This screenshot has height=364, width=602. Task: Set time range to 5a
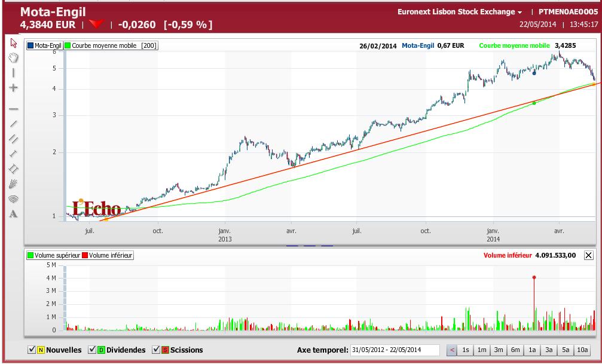pyautogui.click(x=566, y=350)
